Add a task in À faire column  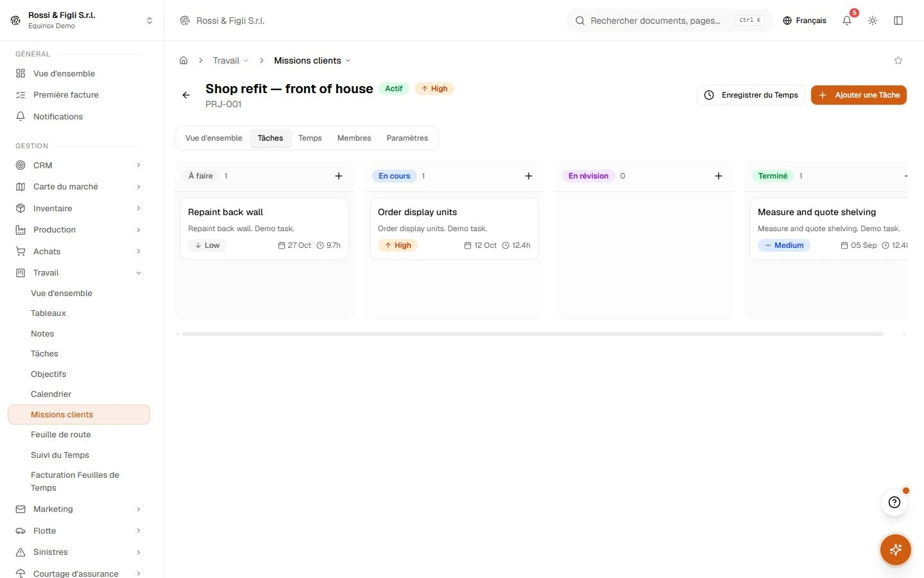pyautogui.click(x=339, y=176)
